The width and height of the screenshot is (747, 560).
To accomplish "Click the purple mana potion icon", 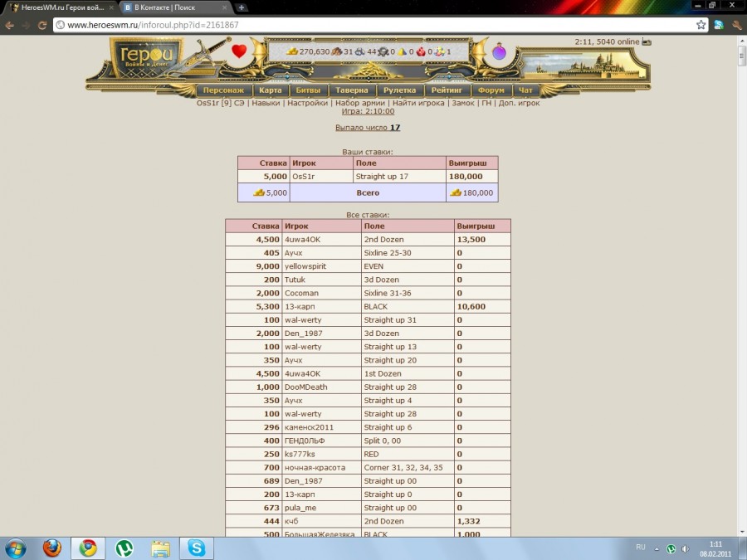I will (499, 51).
